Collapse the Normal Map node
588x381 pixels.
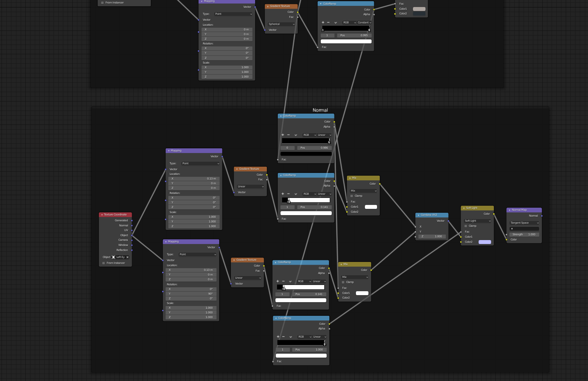509,210
